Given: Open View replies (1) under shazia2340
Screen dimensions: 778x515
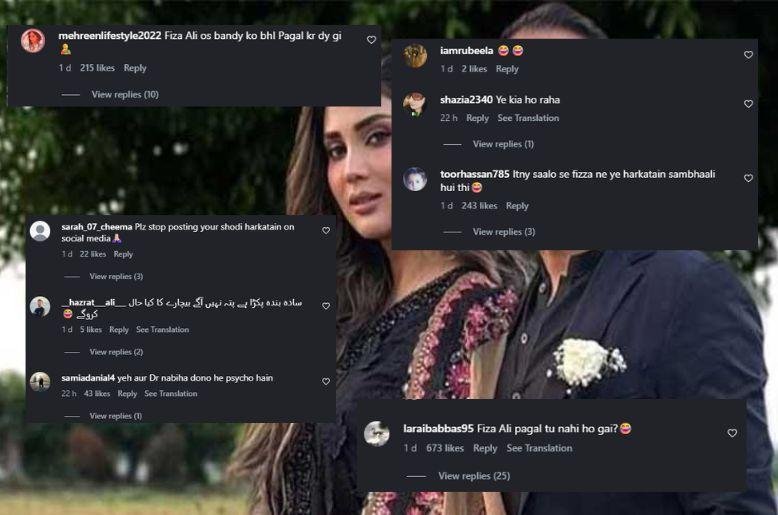Looking at the screenshot, I should pos(503,144).
